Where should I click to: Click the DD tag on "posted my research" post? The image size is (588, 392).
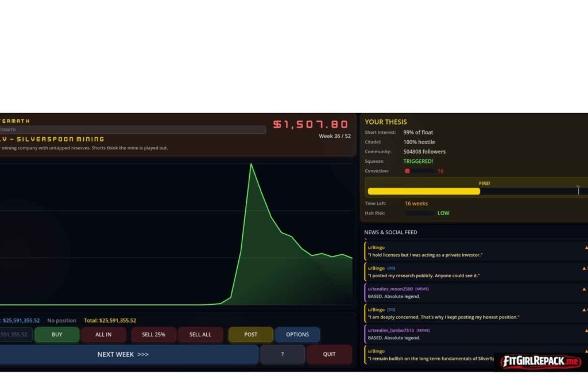(391, 268)
